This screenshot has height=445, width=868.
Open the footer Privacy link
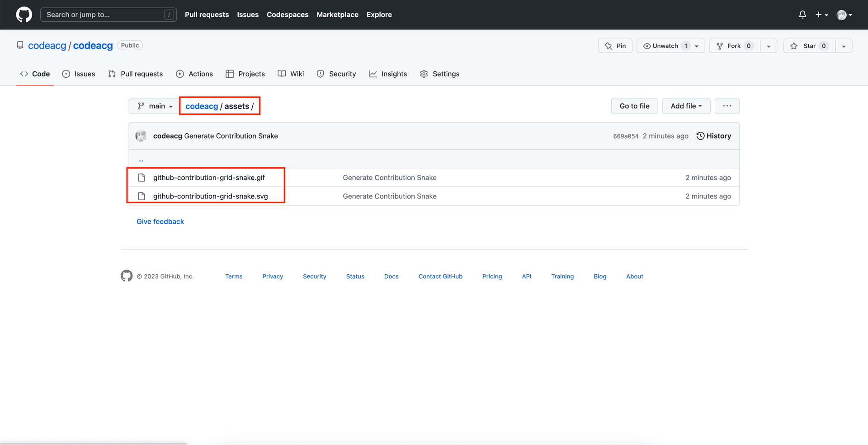273,276
